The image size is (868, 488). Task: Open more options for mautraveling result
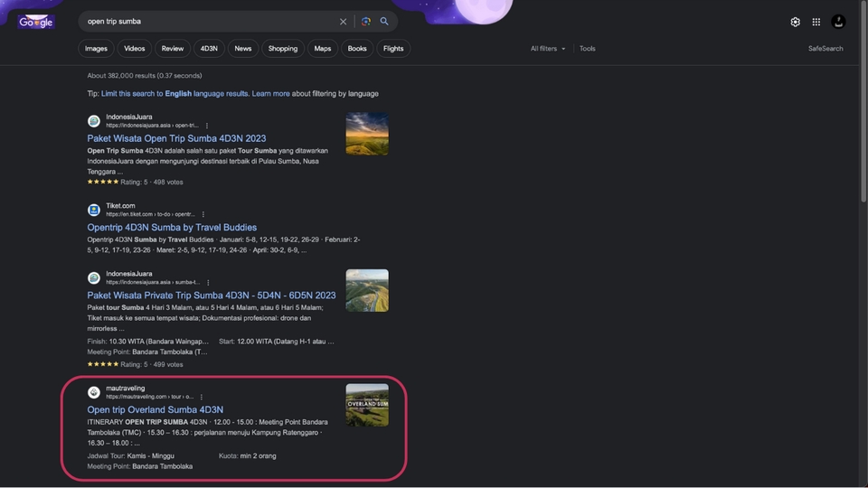[202, 397]
